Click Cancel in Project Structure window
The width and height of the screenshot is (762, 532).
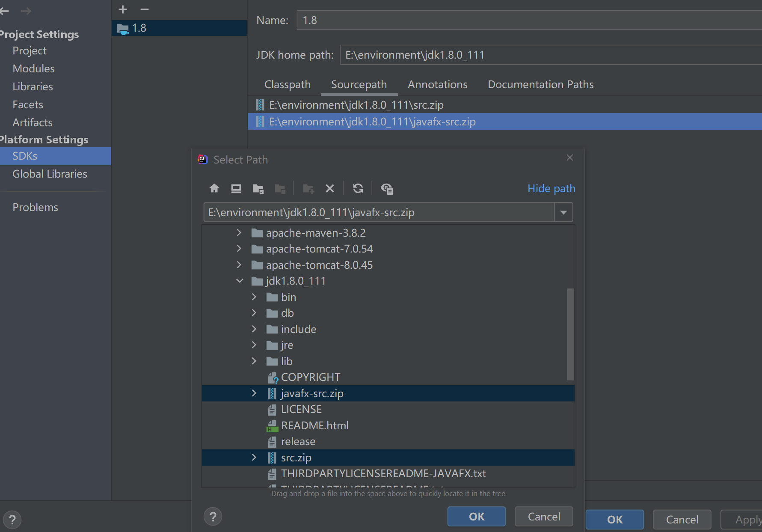pyautogui.click(x=682, y=520)
